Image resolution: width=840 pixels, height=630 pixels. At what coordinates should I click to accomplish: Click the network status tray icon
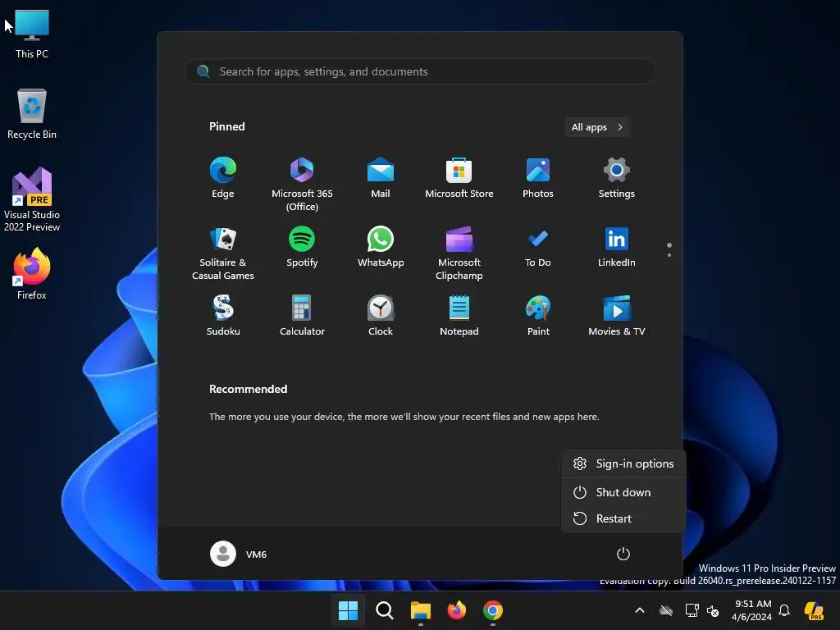[692, 610]
